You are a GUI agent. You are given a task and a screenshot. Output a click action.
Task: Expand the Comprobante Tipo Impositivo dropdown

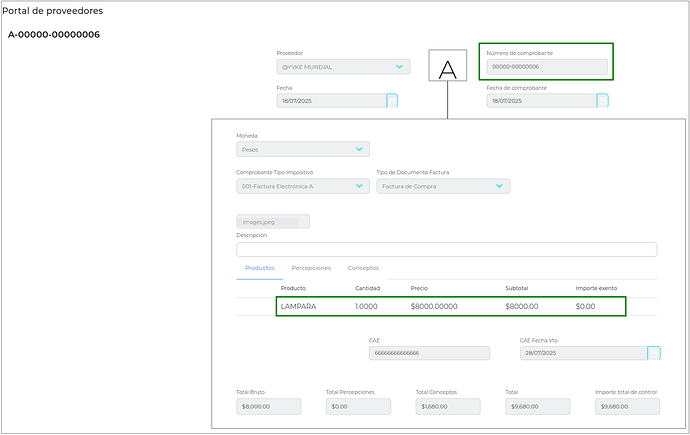pyautogui.click(x=360, y=186)
